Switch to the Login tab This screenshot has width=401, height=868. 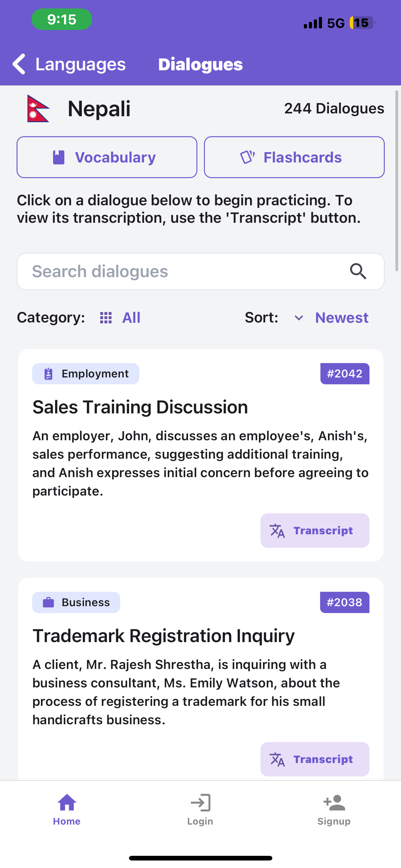pyautogui.click(x=200, y=809)
